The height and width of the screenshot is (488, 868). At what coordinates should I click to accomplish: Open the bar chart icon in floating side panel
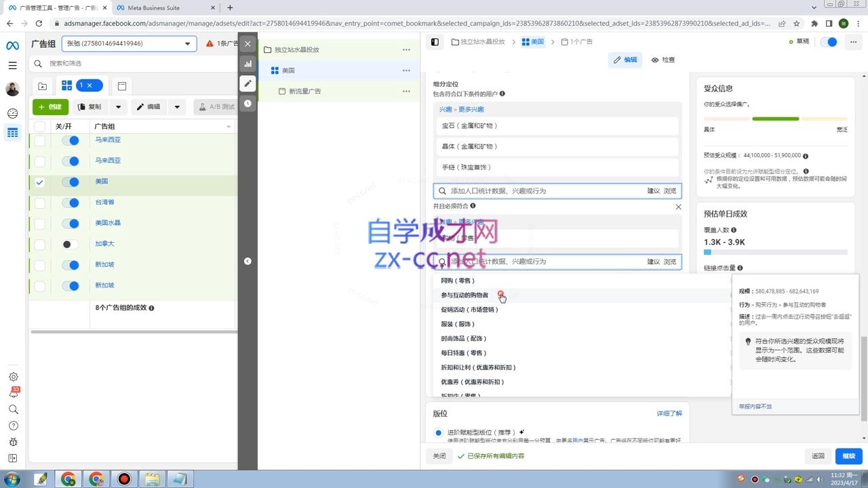pyautogui.click(x=248, y=64)
